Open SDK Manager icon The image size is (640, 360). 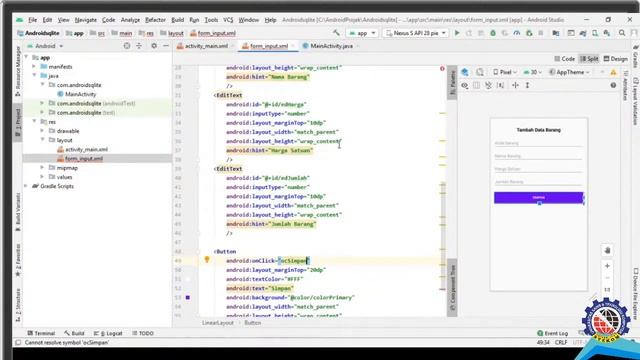[x=607, y=33]
